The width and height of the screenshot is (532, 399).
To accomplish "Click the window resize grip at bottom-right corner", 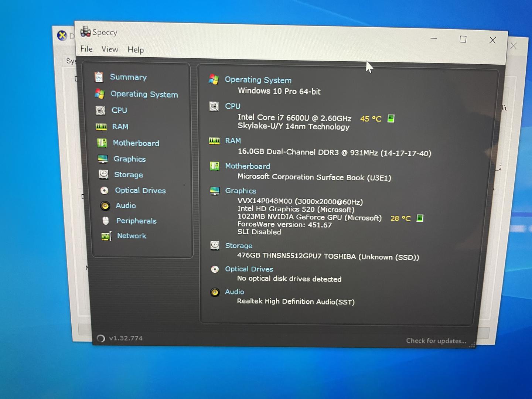I will [472, 345].
